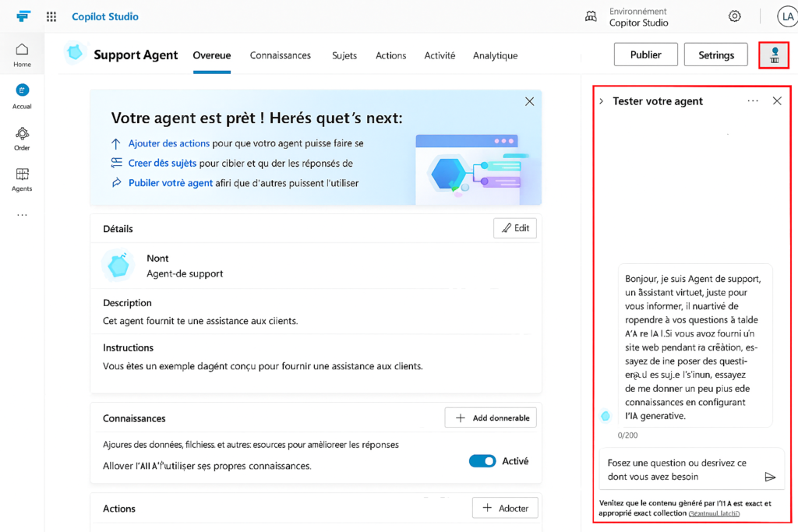Switch to the Analytique tab
Screen dimensions: 798x532
coord(495,55)
